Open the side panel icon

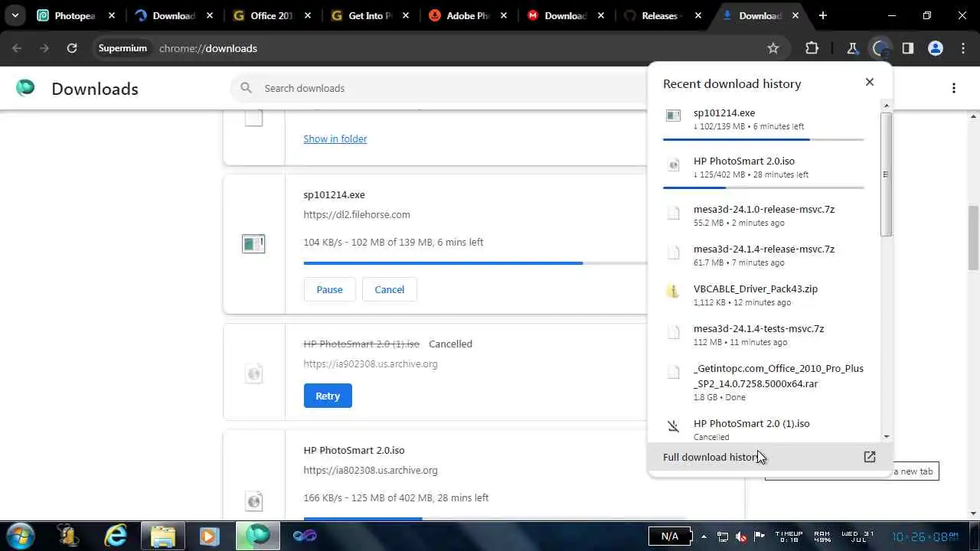908,48
